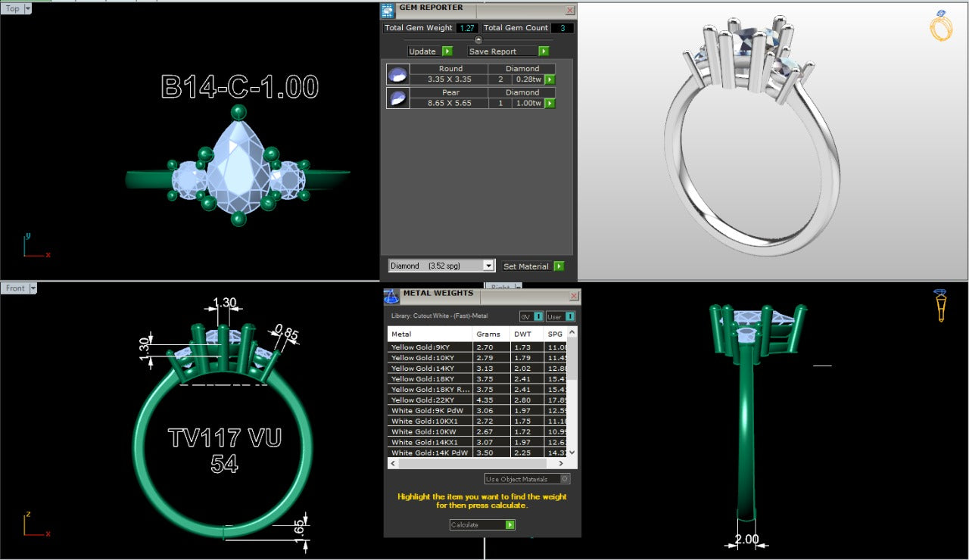
Task: Click the B14-C-1.00 text in the Top viewport
Action: click(x=240, y=87)
